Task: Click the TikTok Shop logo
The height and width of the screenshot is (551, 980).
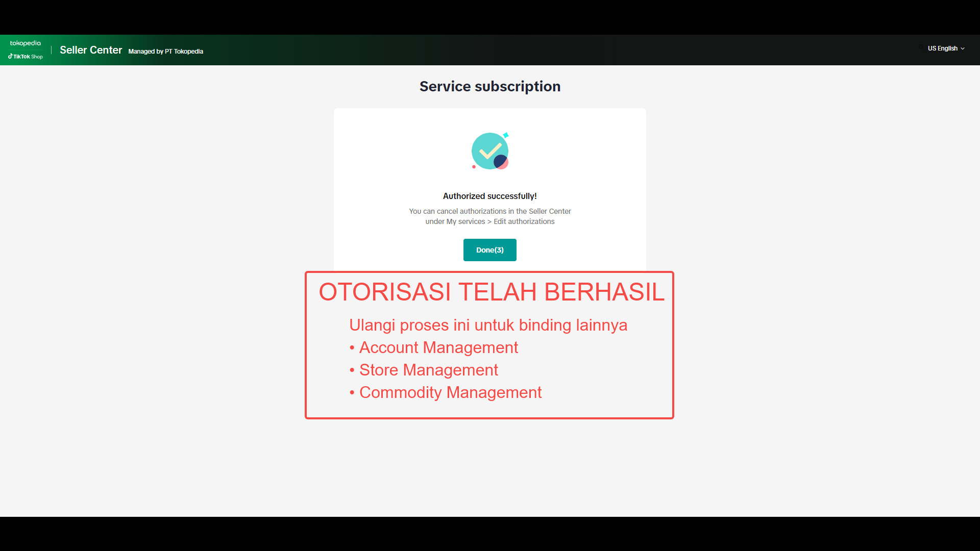Action: [26, 57]
